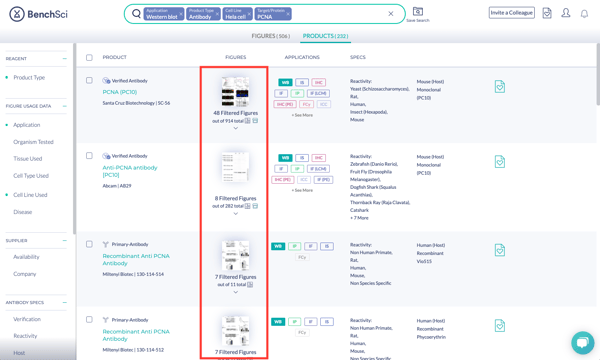This screenshot has width=600, height=360.
Task: Click the table icon beside 914 total
Action: coord(248,121)
